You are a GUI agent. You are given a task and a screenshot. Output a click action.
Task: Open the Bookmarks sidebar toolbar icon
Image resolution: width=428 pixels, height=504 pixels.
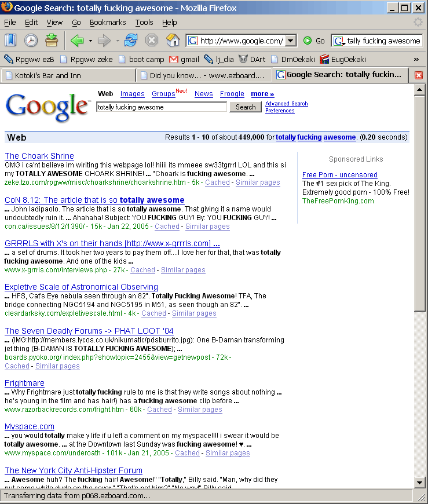point(10,41)
